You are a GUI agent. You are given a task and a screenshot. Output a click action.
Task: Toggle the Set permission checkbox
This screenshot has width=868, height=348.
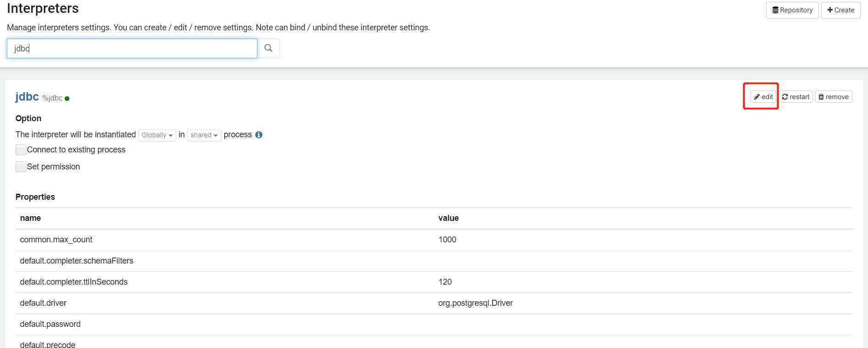[21, 167]
